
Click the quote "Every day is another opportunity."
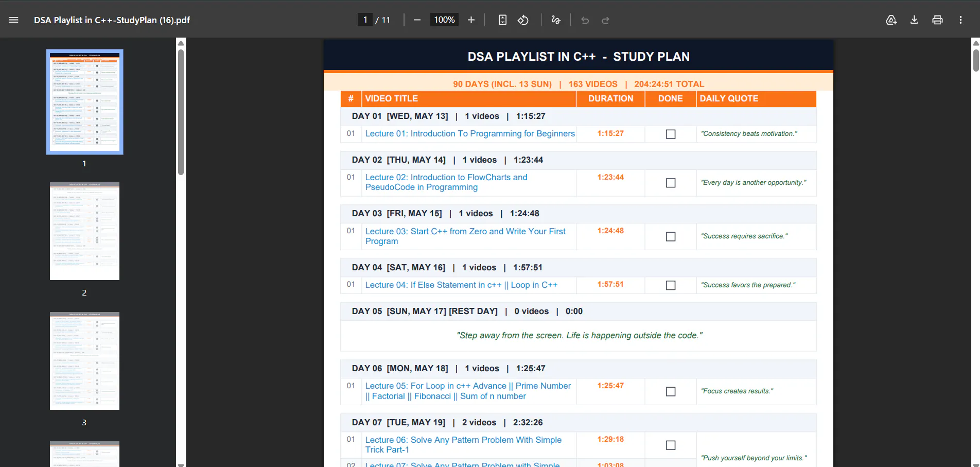coord(754,182)
